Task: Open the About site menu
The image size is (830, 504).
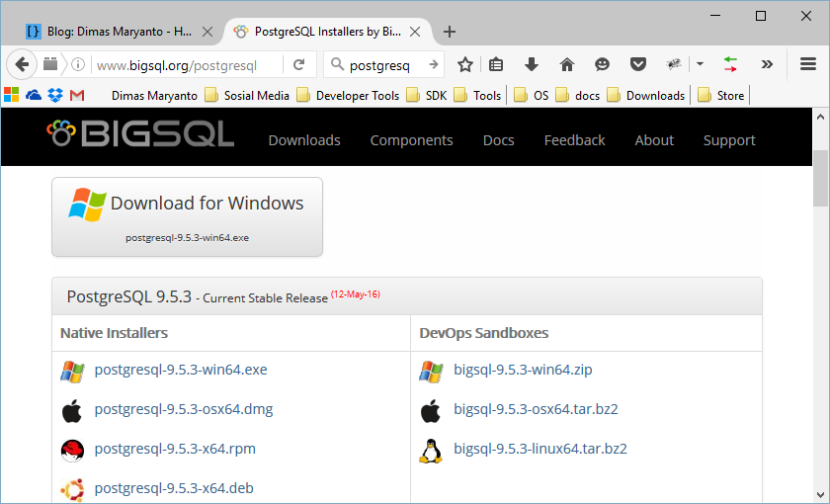Action: (654, 140)
